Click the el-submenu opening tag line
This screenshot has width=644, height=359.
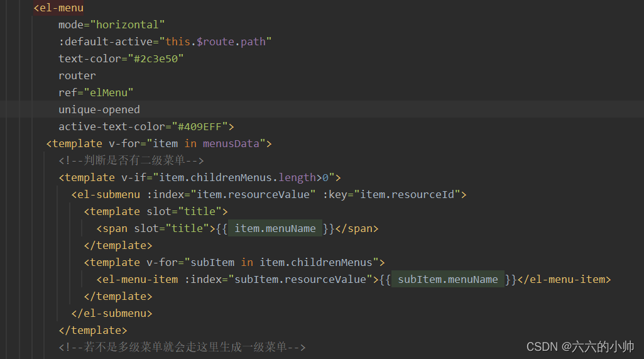click(x=269, y=194)
